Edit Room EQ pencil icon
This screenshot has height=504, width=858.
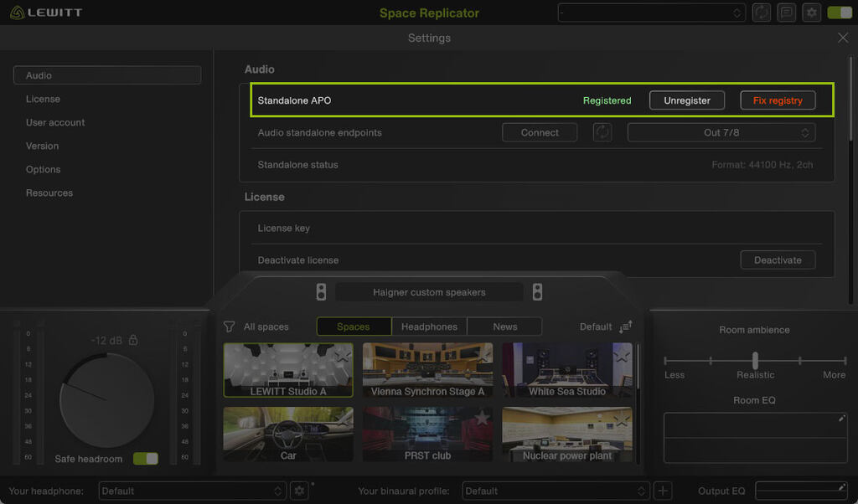(841, 418)
